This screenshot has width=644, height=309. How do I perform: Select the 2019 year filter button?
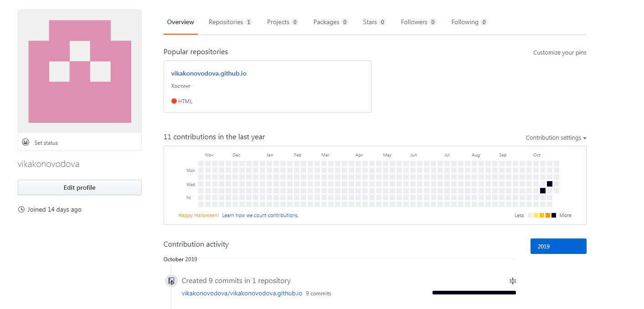coord(558,246)
